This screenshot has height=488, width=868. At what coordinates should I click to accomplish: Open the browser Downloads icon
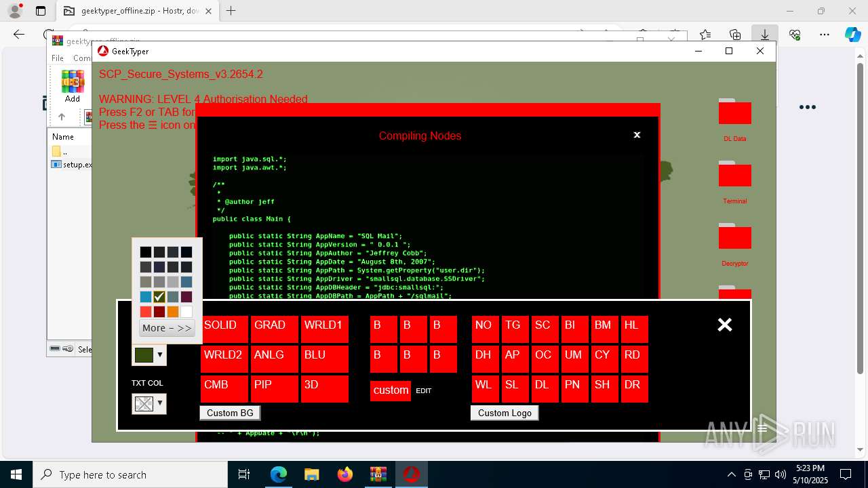[765, 35]
